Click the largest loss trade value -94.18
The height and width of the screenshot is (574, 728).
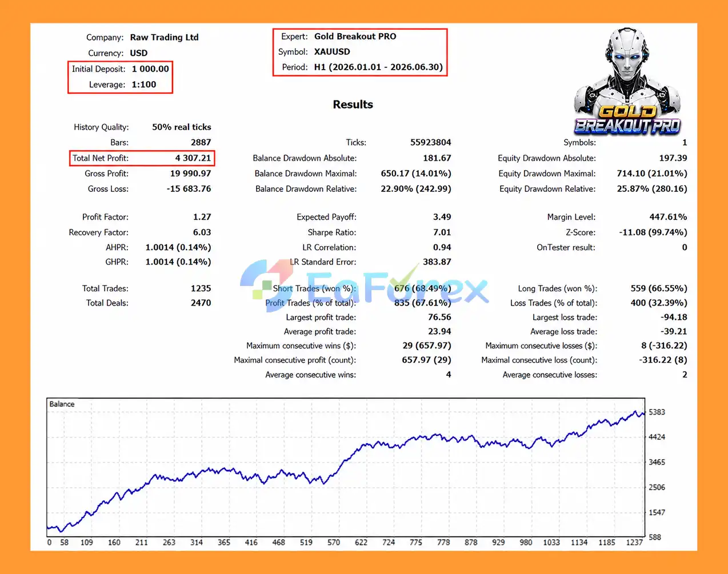pyautogui.click(x=674, y=317)
